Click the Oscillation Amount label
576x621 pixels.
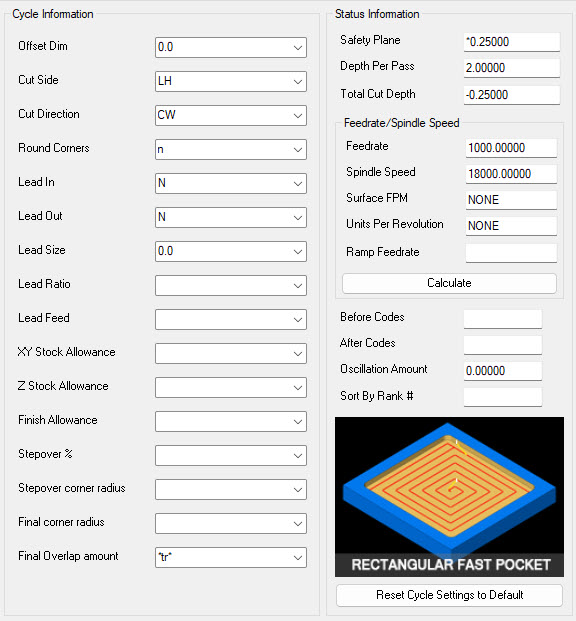[x=384, y=369]
